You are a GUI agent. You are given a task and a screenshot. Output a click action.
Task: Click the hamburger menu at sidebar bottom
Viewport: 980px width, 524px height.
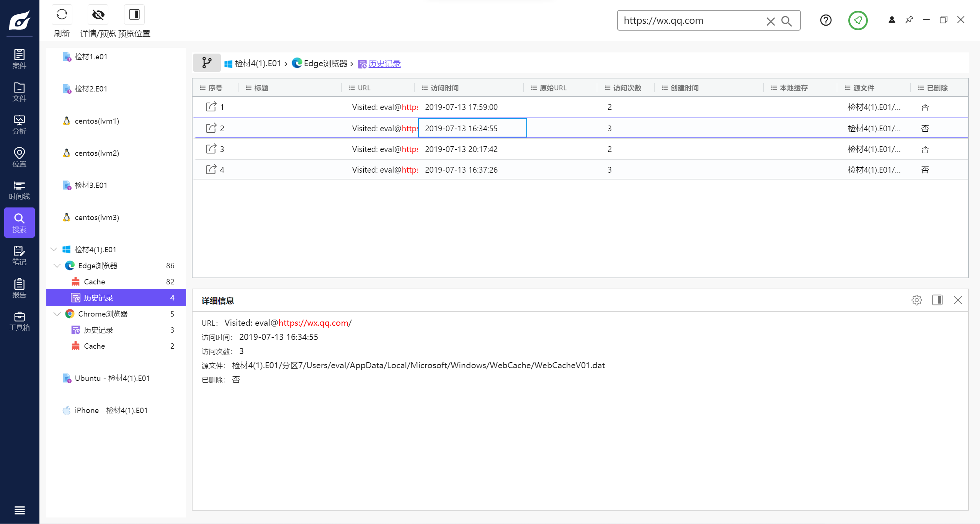click(x=20, y=510)
